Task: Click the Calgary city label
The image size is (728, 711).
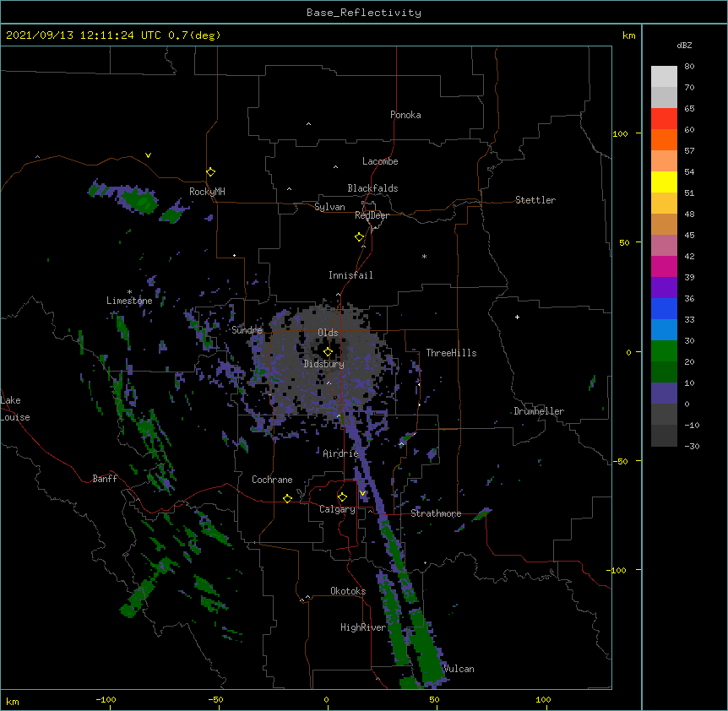Action: click(337, 509)
